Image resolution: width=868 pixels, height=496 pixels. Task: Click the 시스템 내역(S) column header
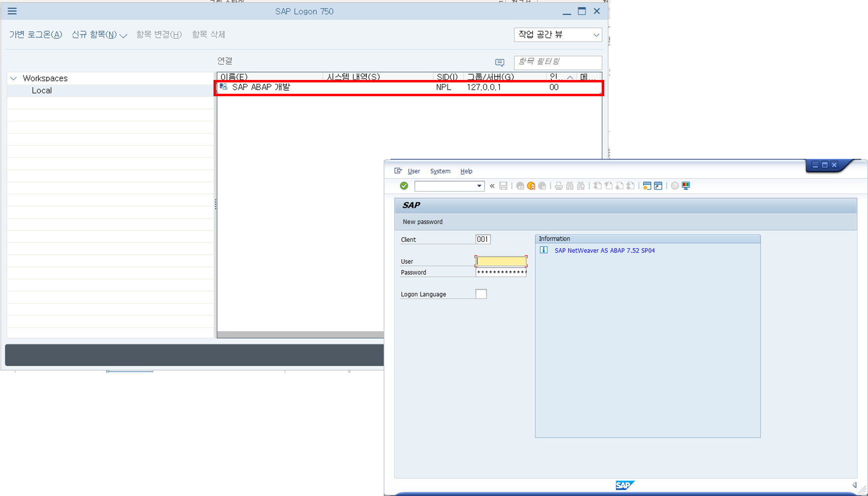click(353, 77)
